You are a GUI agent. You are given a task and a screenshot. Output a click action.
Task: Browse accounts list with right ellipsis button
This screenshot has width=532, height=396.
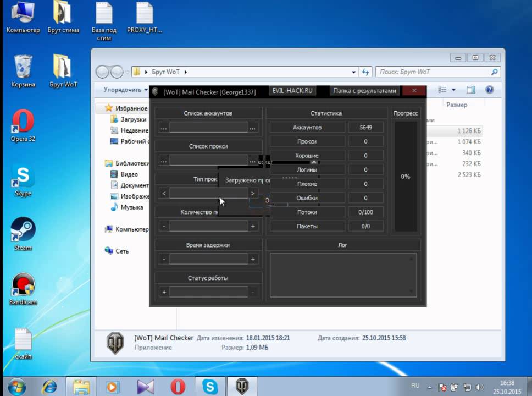252,128
